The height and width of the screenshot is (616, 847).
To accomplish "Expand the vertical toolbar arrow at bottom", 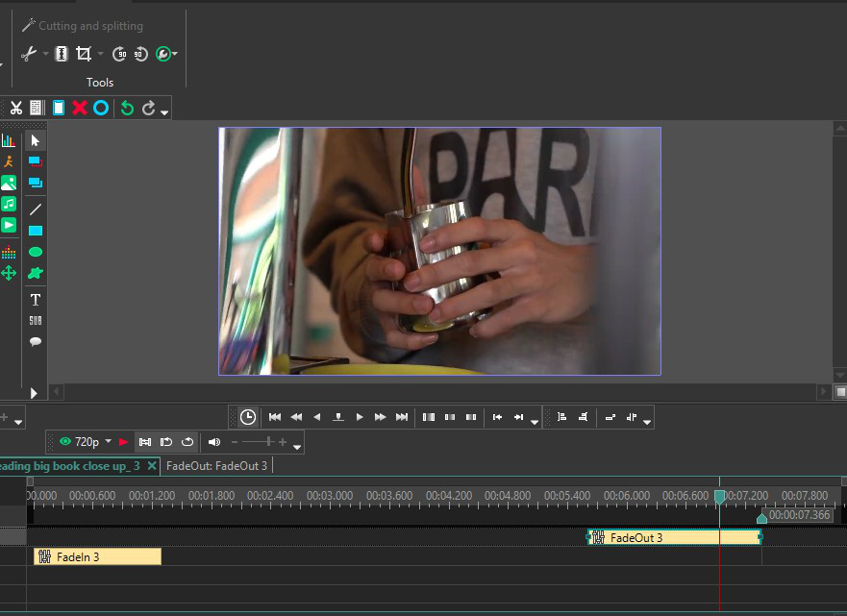I will [x=34, y=393].
